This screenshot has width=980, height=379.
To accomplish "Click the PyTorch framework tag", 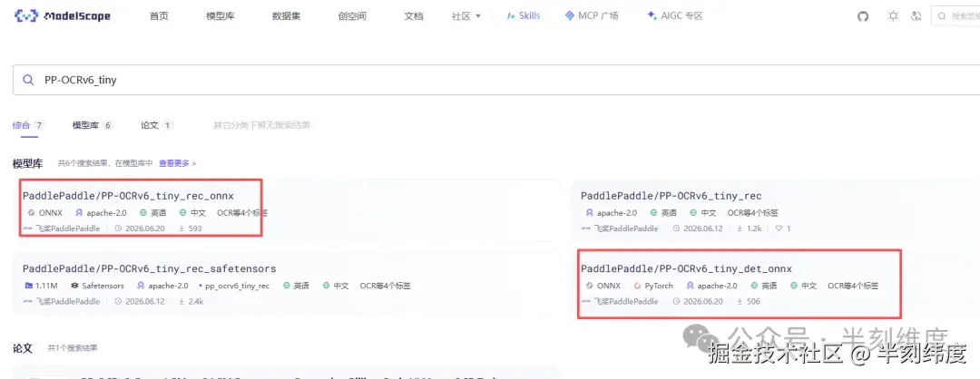I will coord(653,286).
